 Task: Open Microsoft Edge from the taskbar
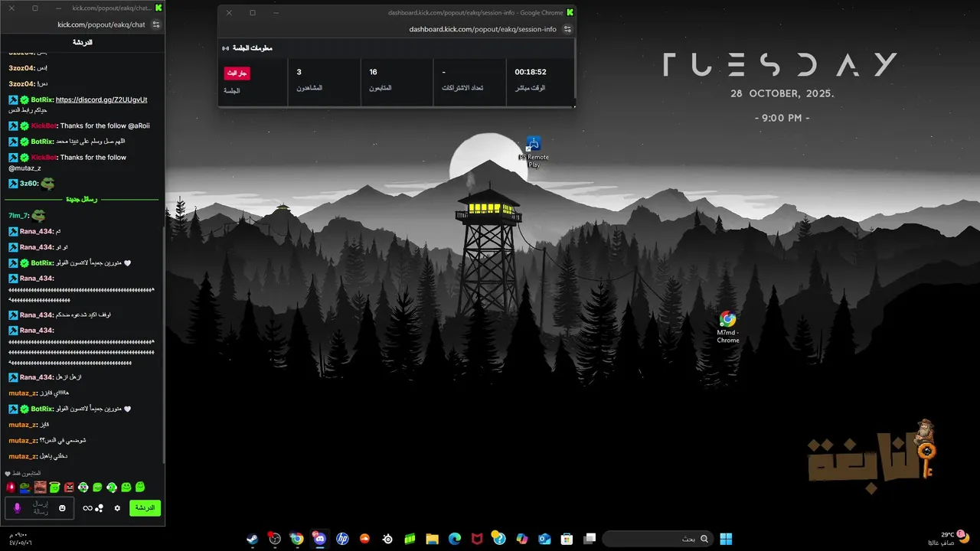pos(455,539)
